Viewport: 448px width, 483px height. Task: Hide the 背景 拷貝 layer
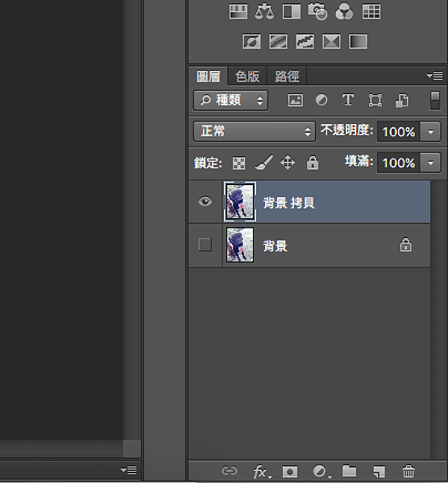click(205, 202)
